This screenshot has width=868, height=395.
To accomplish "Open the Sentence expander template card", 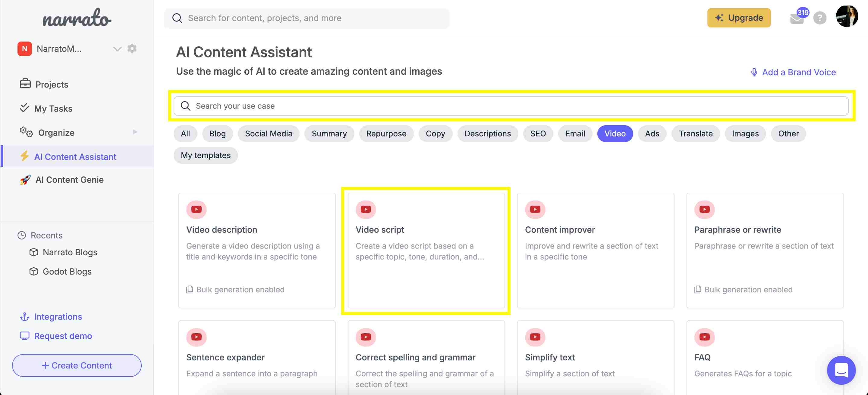I will (257, 358).
